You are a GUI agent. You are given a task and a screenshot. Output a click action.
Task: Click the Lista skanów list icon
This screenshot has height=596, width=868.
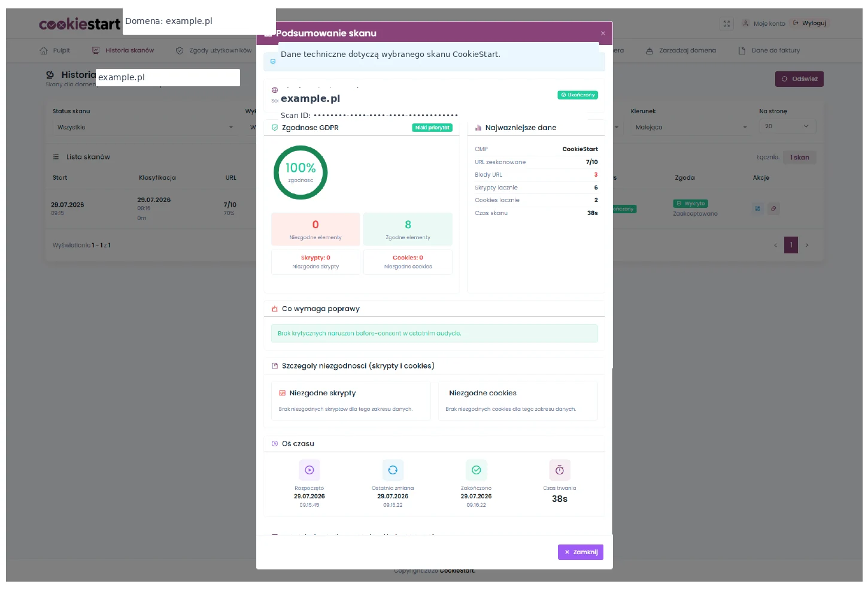click(x=56, y=157)
